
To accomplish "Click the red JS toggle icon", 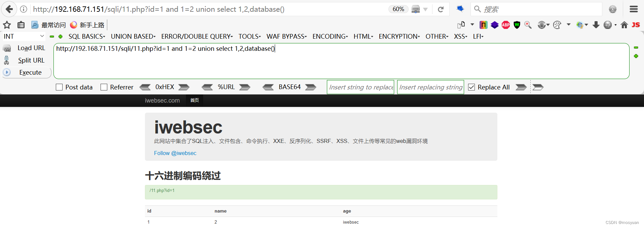I will click(636, 25).
